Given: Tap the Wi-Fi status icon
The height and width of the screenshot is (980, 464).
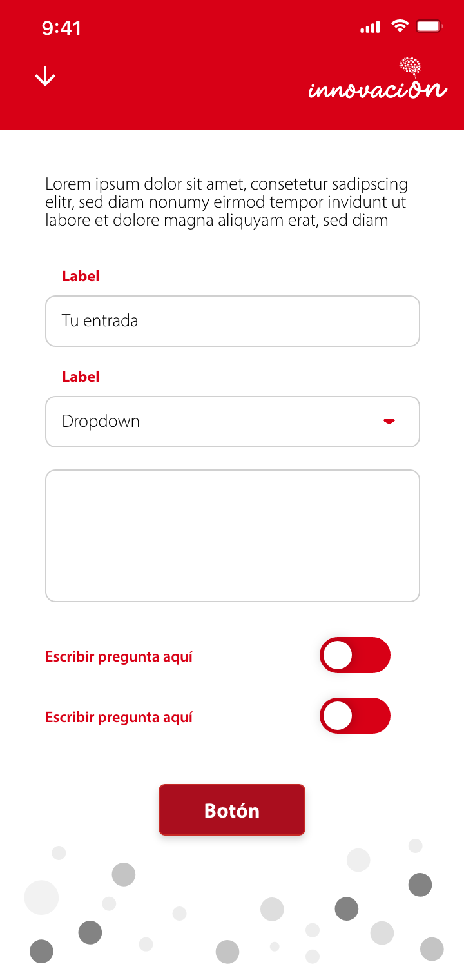Looking at the screenshot, I should [x=400, y=26].
